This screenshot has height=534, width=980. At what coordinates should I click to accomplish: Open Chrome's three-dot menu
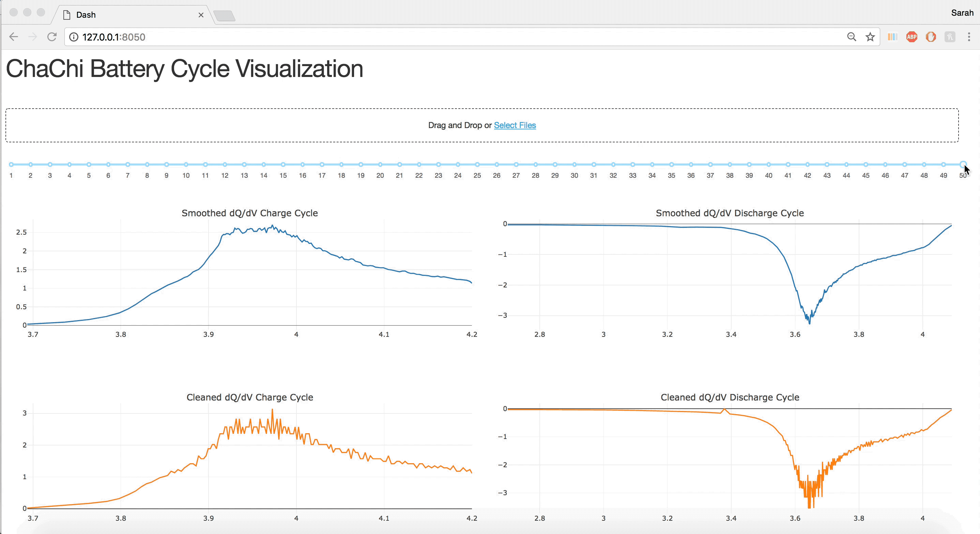coord(969,37)
